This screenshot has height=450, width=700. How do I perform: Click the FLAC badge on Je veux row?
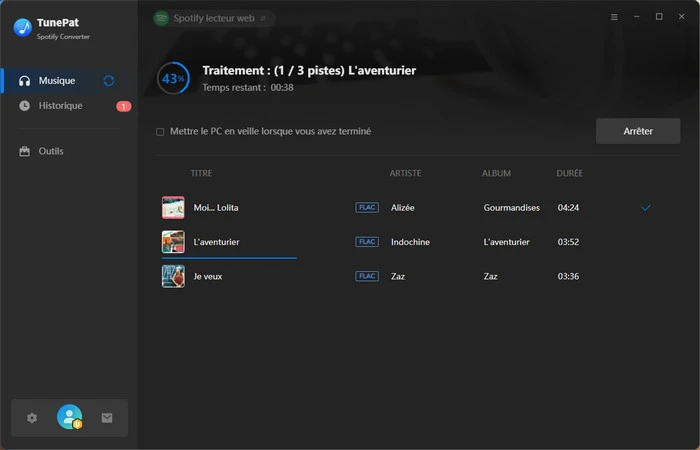point(367,276)
